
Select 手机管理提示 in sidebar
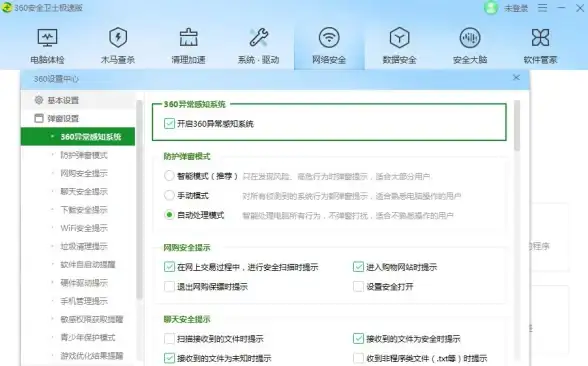point(84,301)
